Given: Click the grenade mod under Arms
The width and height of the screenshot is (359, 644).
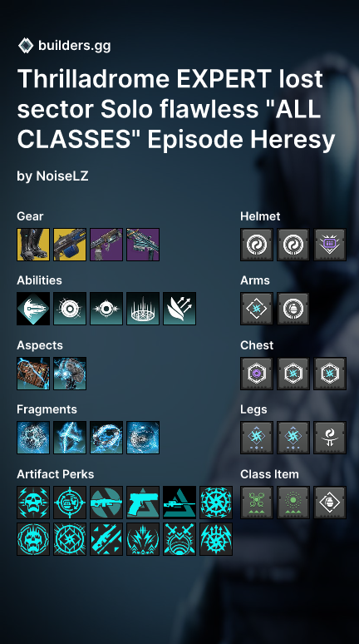Looking at the screenshot, I should [293, 309].
